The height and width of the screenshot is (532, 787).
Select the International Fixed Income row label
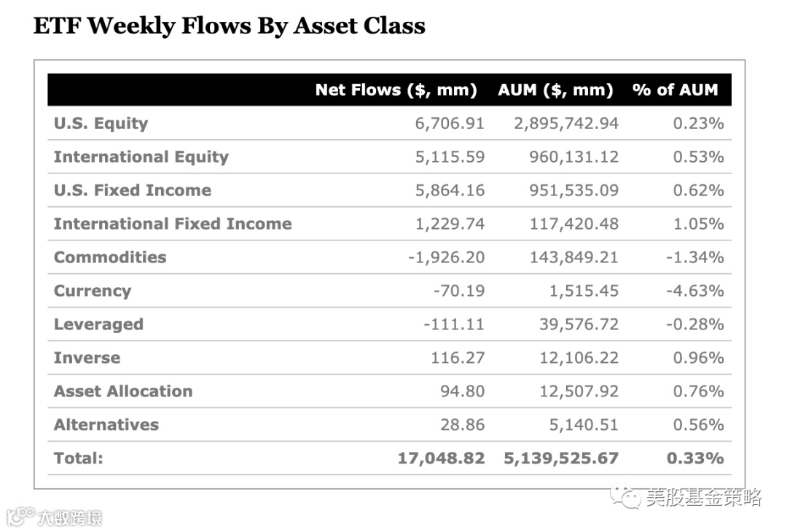(x=173, y=224)
